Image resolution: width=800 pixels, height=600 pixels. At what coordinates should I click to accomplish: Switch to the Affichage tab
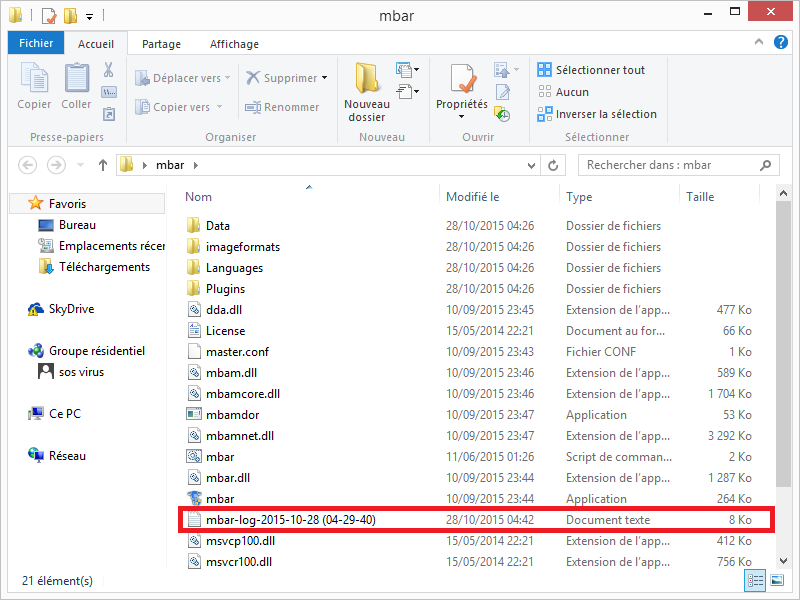click(234, 44)
